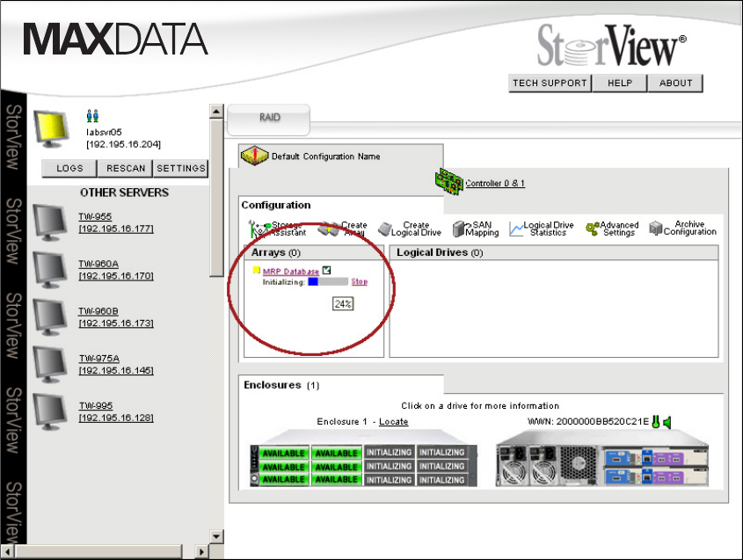Switch to the RAID tab
Image resolution: width=743 pixels, height=560 pixels.
tap(269, 118)
